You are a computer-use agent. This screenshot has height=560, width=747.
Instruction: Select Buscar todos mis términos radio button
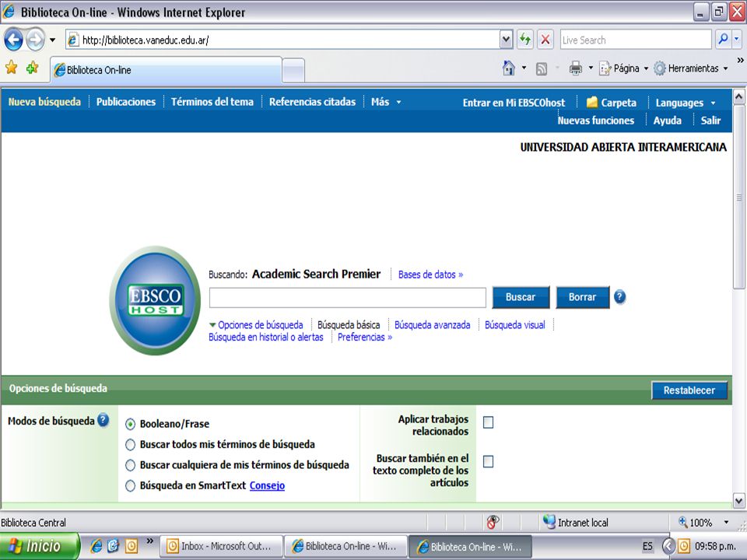point(130,445)
